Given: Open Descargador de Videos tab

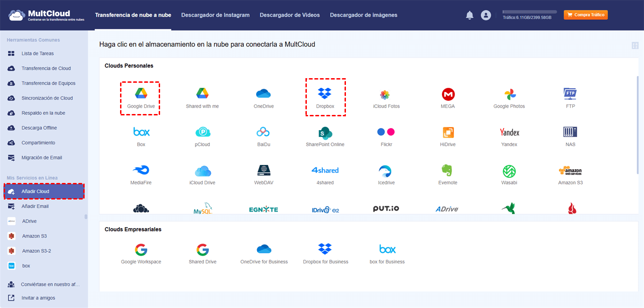Looking at the screenshot, I should tap(290, 15).
